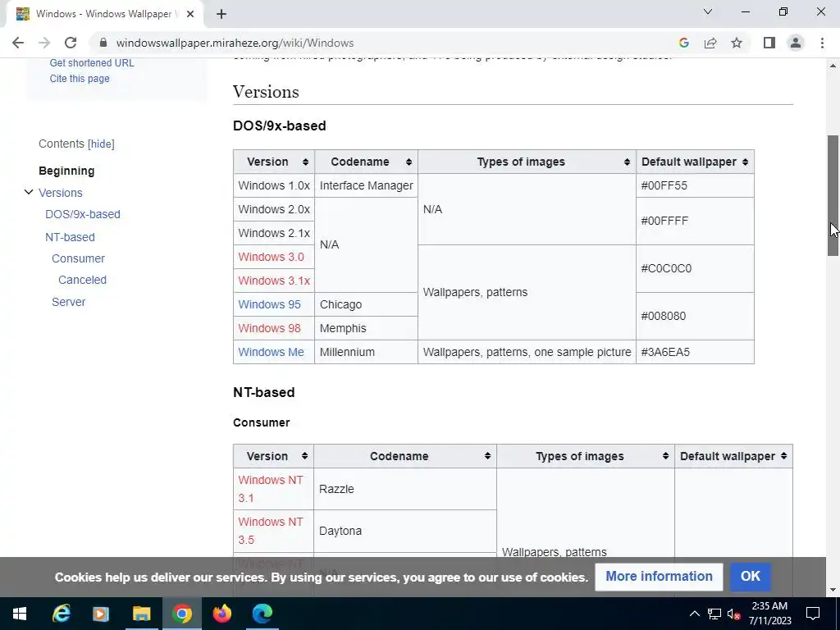Click the scrollbar up arrow

(x=833, y=66)
